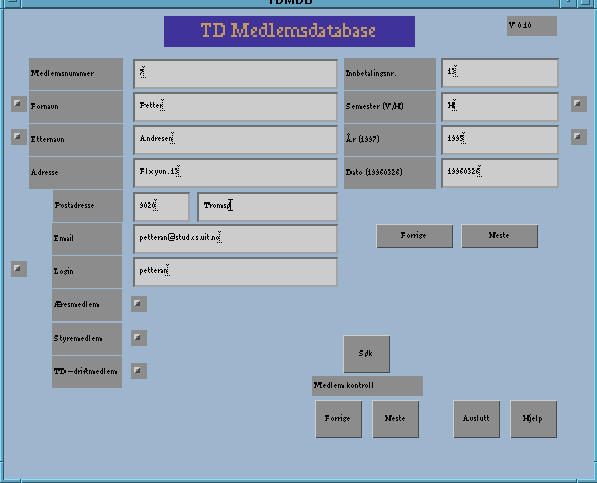Toggle the checkbox beside Etternavn
The height and width of the screenshot is (483, 597).
pyautogui.click(x=19, y=137)
